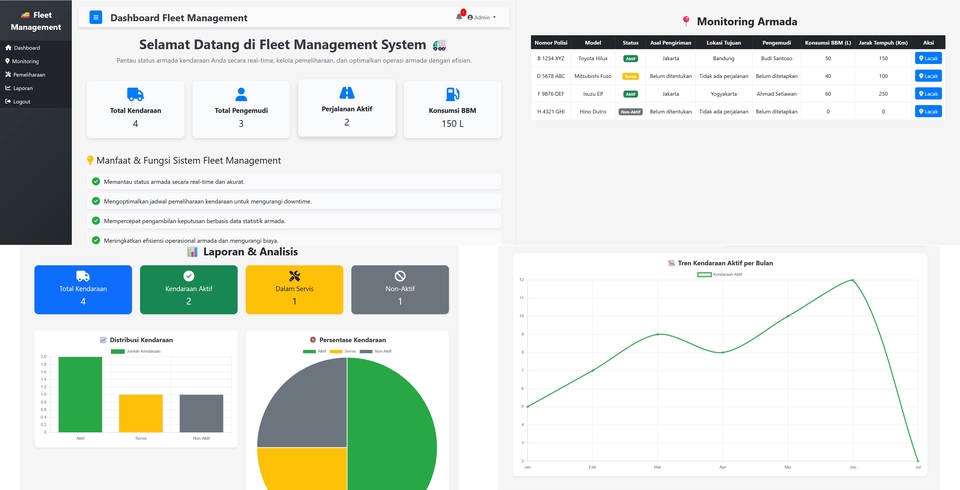Click the pin icon beside Monitoring Armada title
This screenshot has width=960, height=490.
686,21
